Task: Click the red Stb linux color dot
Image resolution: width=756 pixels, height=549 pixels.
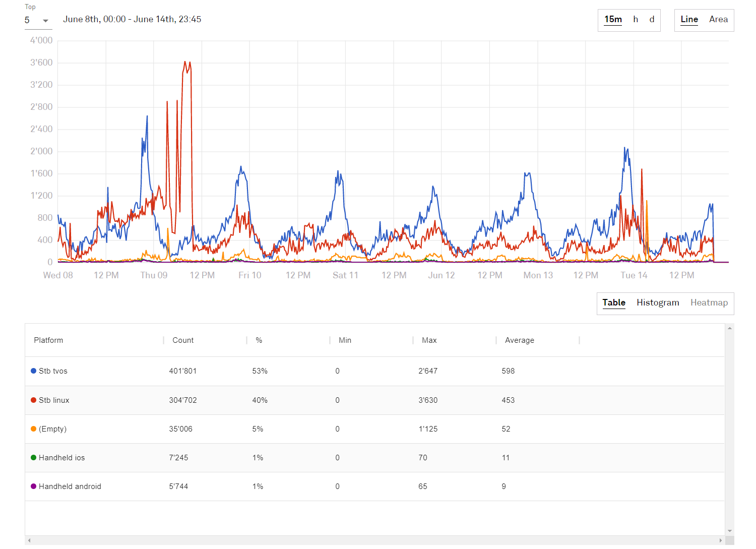Action: pos(34,400)
